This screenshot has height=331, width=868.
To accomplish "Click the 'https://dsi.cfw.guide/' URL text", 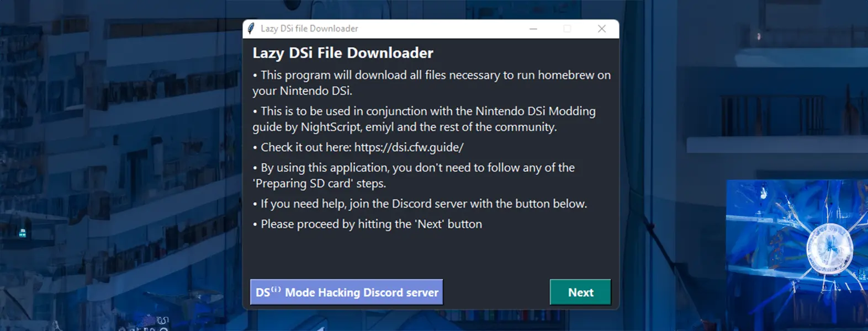I will 409,147.
